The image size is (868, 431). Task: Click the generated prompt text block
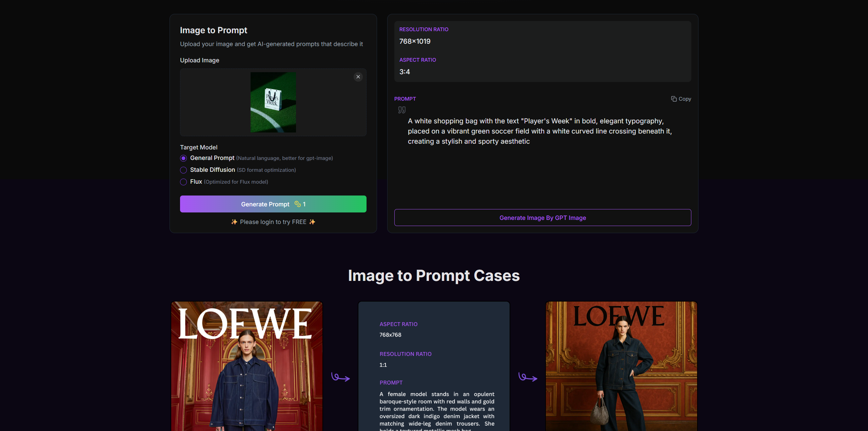click(x=539, y=131)
